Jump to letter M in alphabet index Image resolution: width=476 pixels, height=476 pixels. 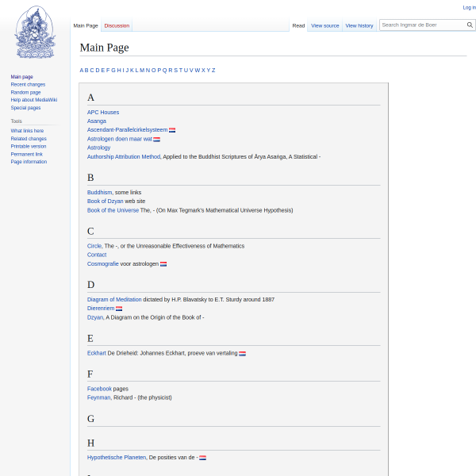pos(142,71)
